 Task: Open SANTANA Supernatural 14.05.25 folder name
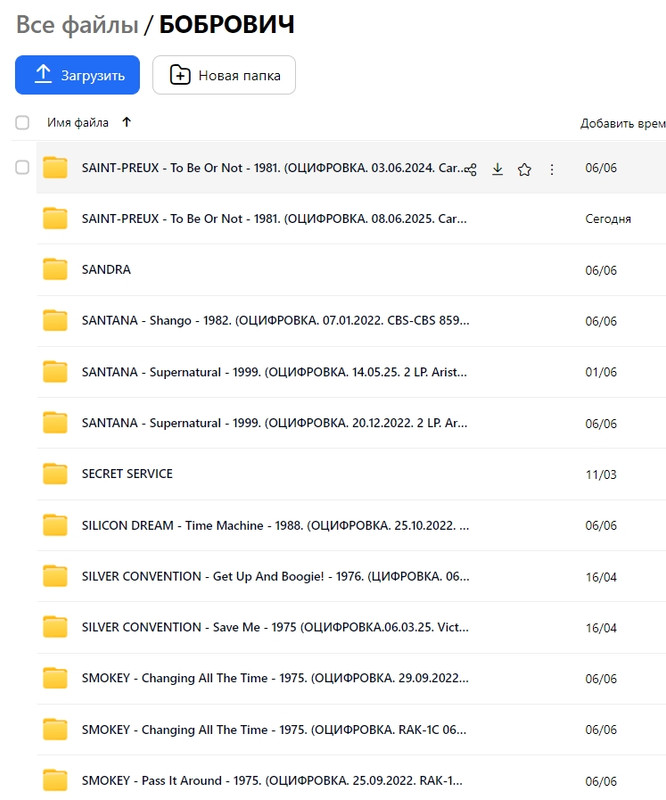[x=274, y=372]
